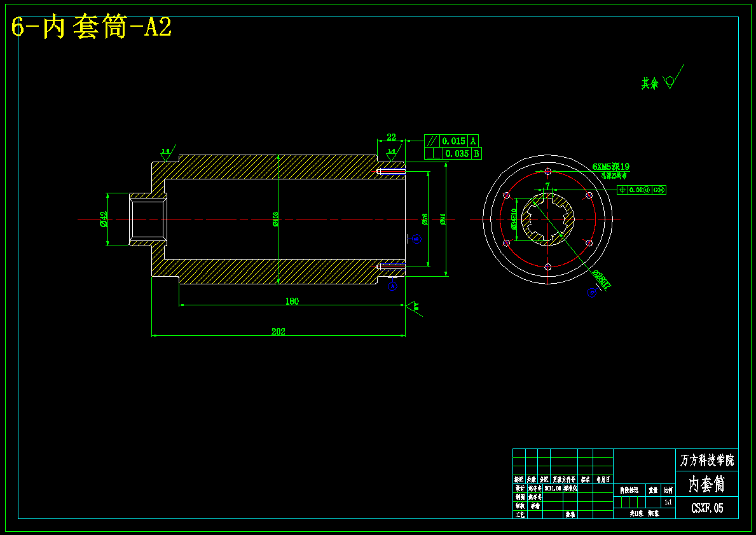
Task: Click the parallelism tolerance value '0.015'
Action: click(x=454, y=141)
